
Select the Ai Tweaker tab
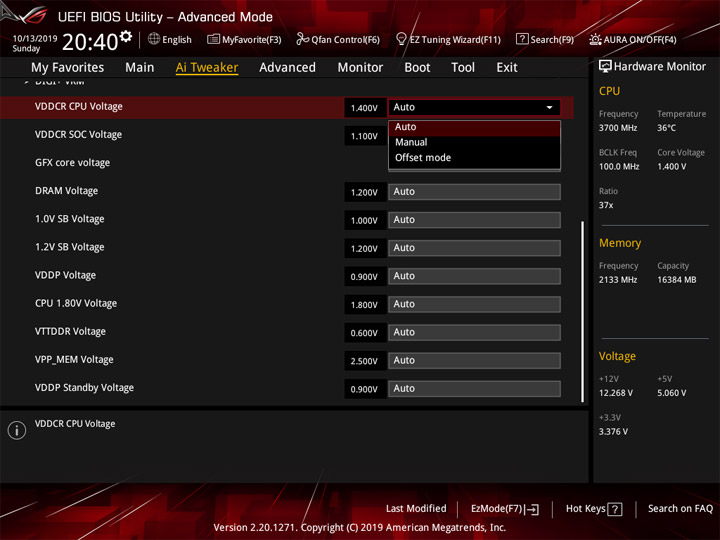pyautogui.click(x=207, y=68)
